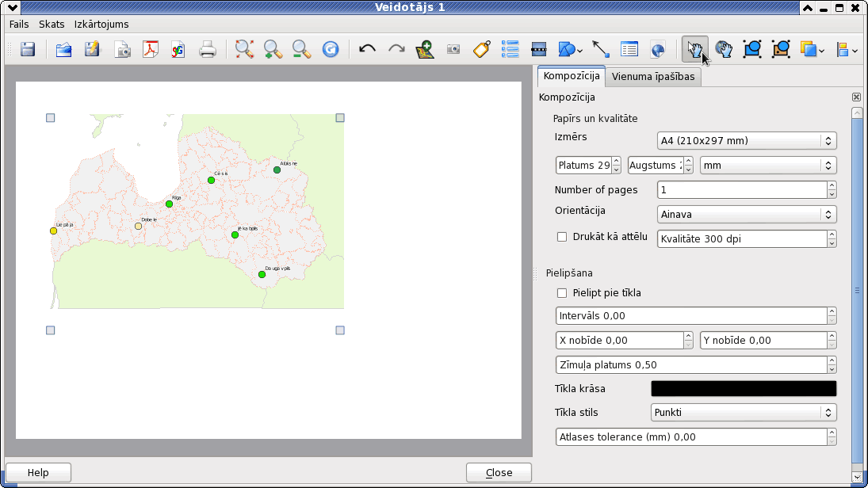Click the Intervāls 0,00 field
Image resolution: width=868 pixels, height=488 pixels.
click(691, 316)
